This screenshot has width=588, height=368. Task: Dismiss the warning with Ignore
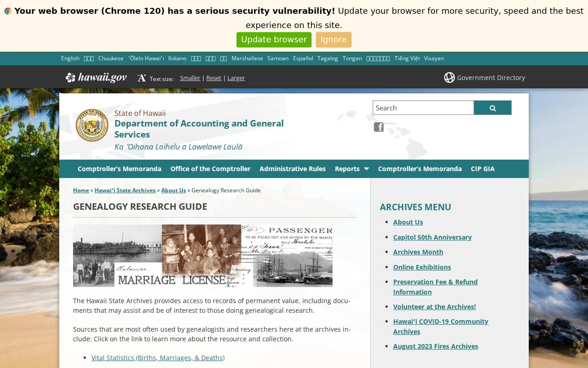click(x=334, y=40)
